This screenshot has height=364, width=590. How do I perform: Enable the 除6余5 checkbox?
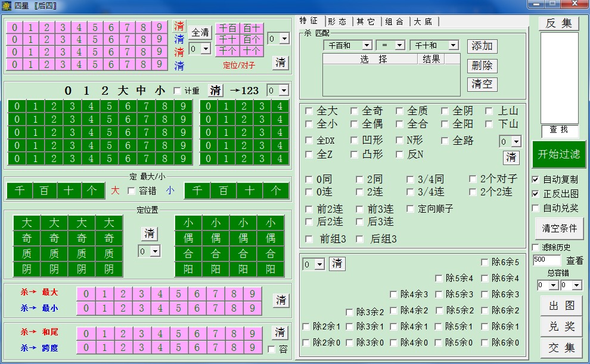click(485, 262)
